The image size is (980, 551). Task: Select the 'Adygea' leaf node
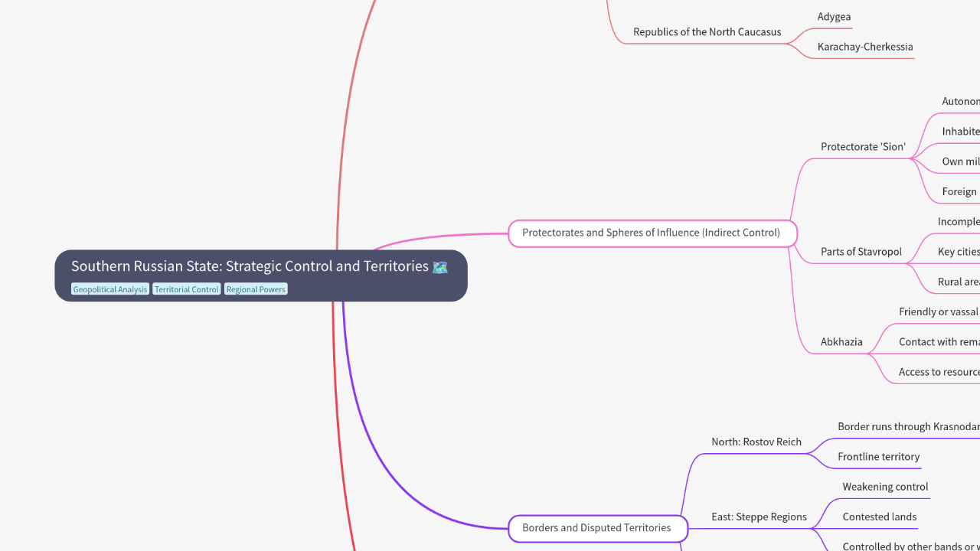(x=834, y=16)
